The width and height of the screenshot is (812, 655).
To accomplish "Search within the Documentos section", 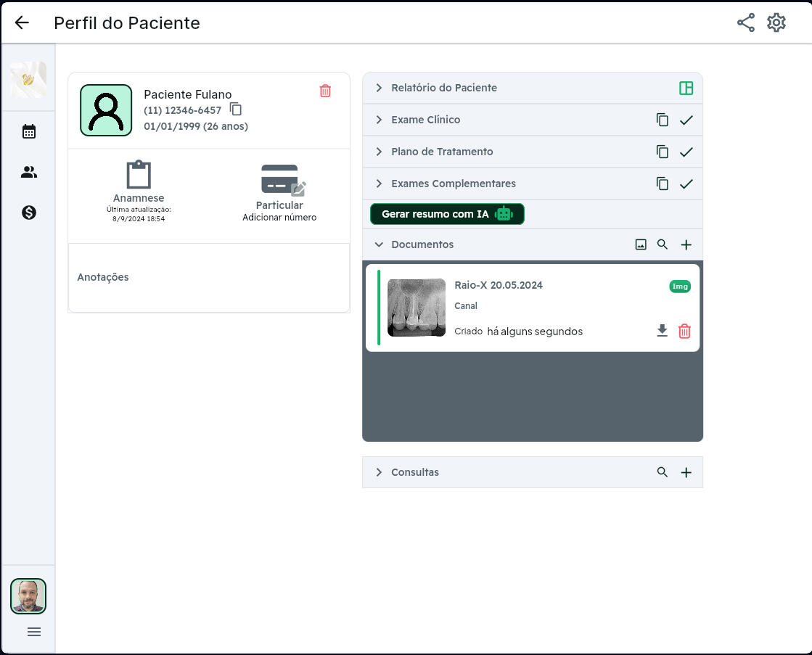I will (x=663, y=244).
